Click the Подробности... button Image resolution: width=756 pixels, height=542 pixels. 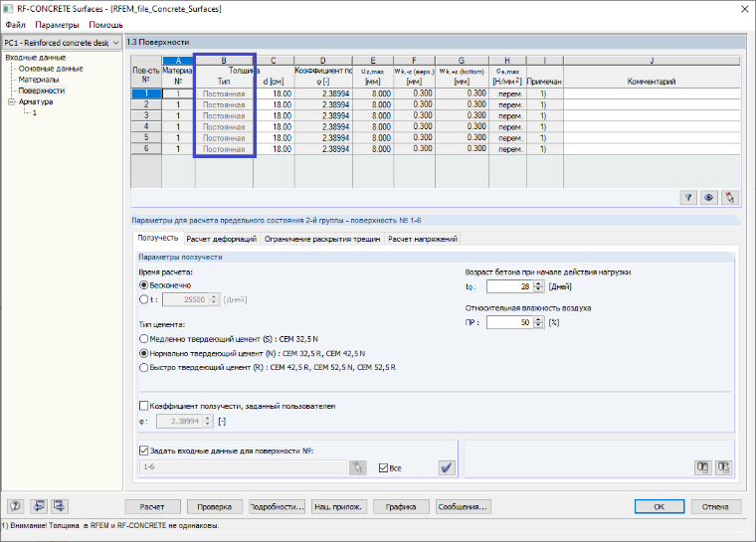point(277,507)
